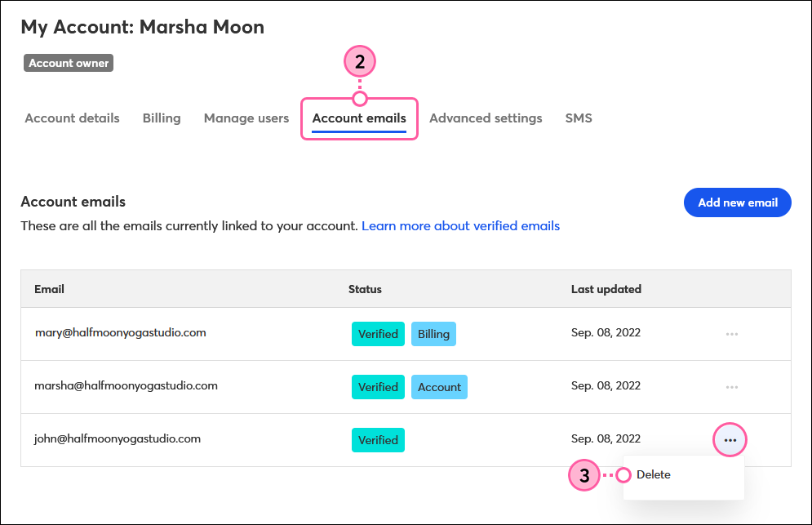Switch to the Billing tab
This screenshot has width=812, height=525.
click(161, 118)
